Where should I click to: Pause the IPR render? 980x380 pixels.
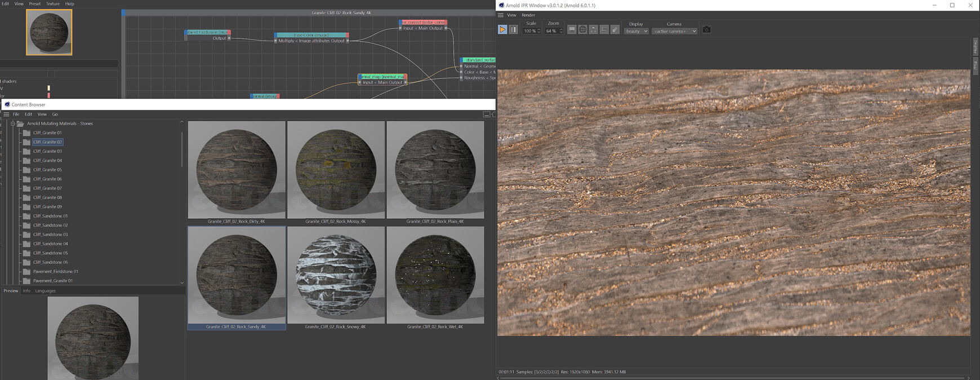(x=514, y=30)
